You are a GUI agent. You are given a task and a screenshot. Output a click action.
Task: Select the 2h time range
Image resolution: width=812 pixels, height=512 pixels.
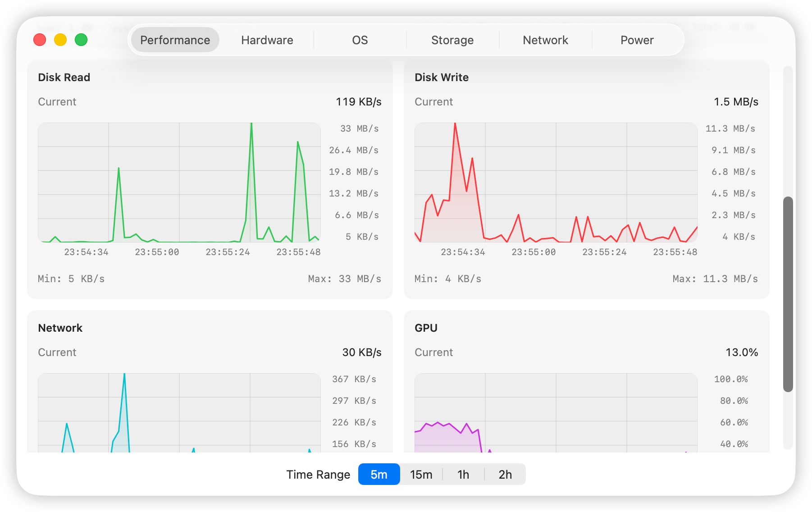point(505,475)
